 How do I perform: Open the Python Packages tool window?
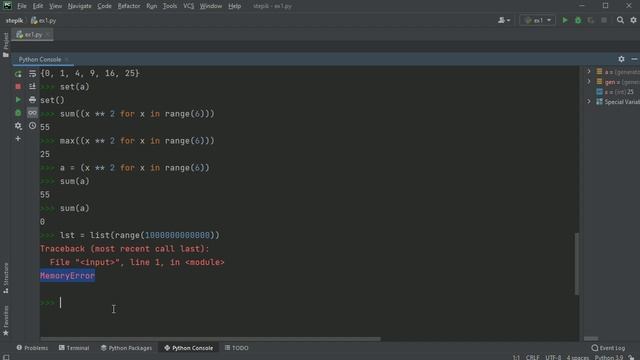pos(126,348)
